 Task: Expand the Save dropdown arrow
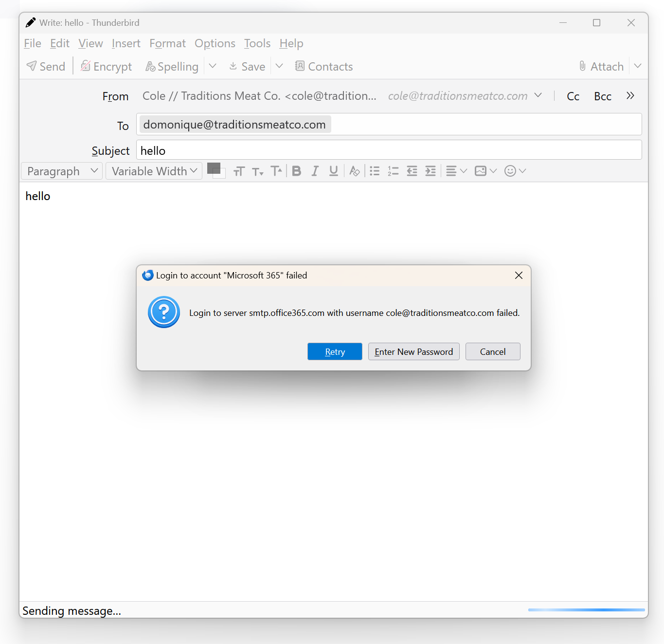tap(279, 66)
